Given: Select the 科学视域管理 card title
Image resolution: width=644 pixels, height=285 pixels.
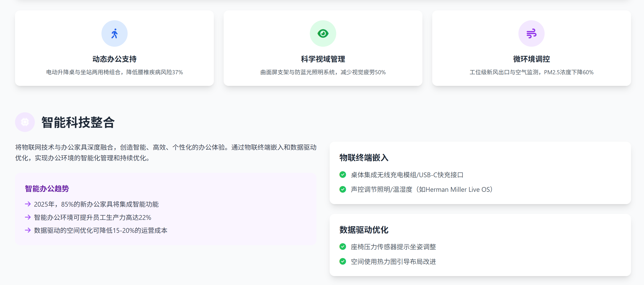Looking at the screenshot, I should pos(323,59).
